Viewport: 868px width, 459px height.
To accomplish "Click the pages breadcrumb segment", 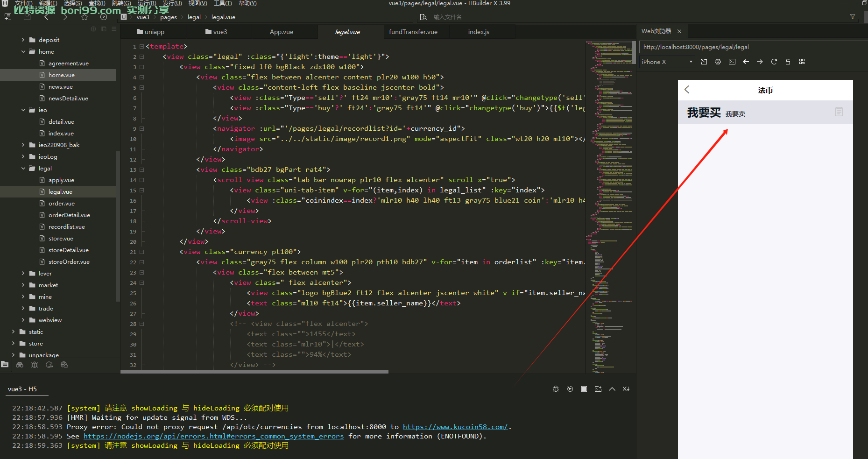I will tap(169, 17).
